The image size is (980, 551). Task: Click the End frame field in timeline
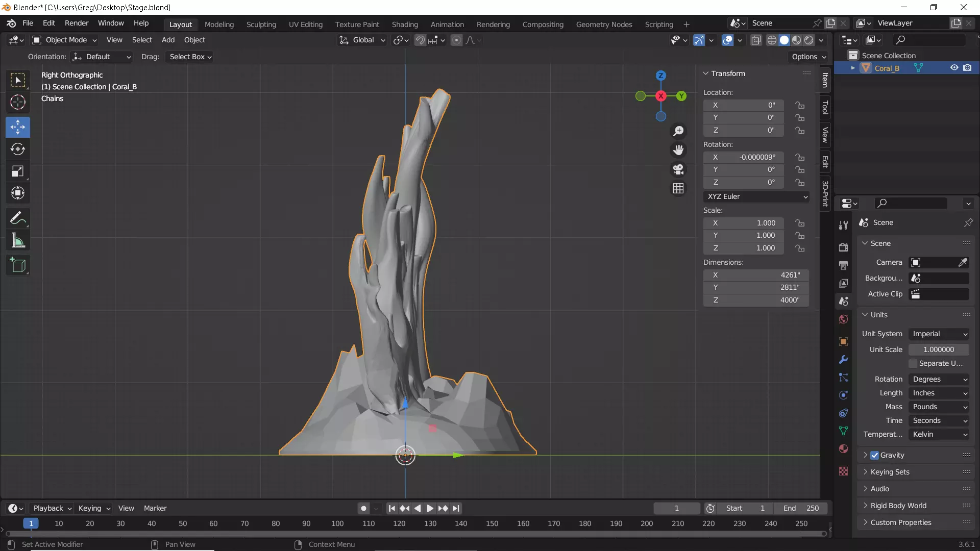tap(800, 508)
